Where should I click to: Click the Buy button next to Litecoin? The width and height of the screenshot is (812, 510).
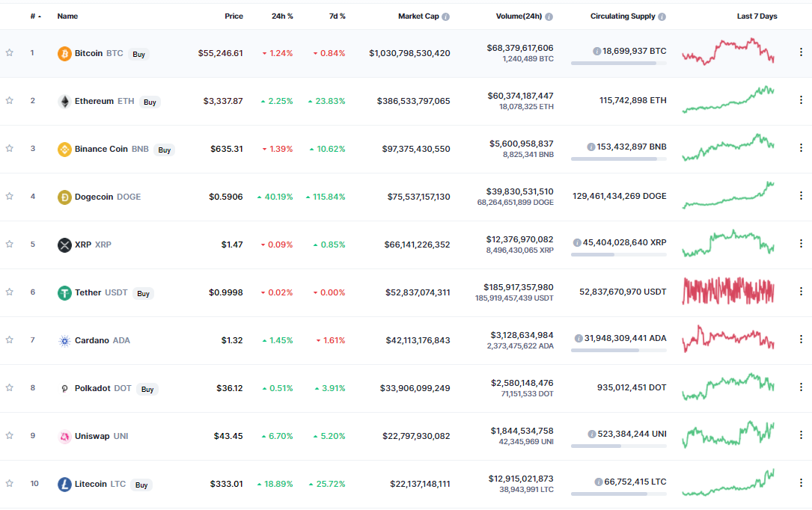141,485
